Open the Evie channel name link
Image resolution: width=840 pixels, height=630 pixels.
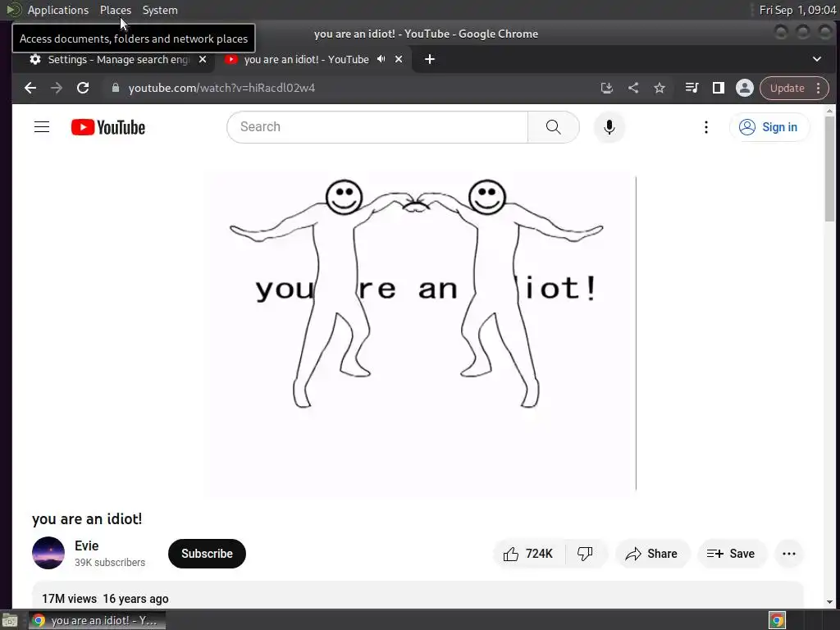click(x=87, y=546)
